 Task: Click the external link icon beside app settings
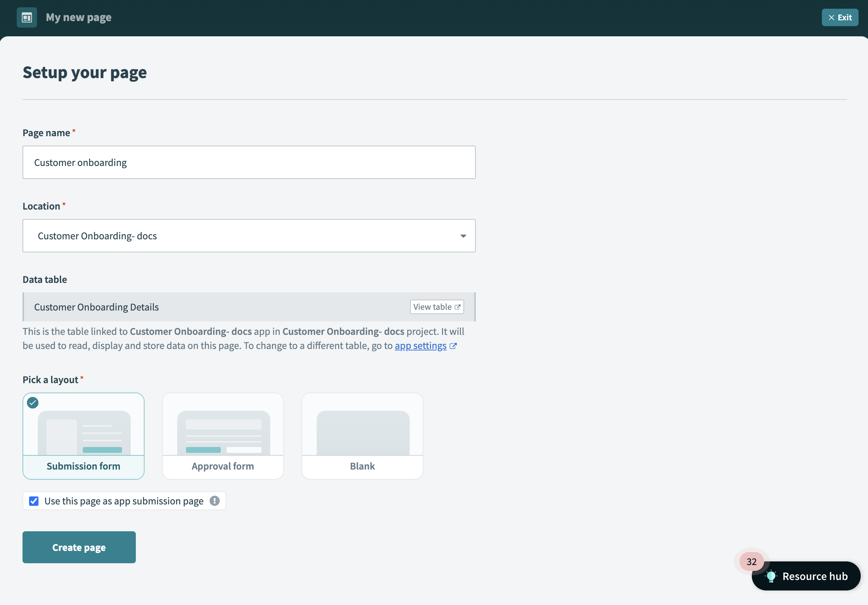pos(453,346)
